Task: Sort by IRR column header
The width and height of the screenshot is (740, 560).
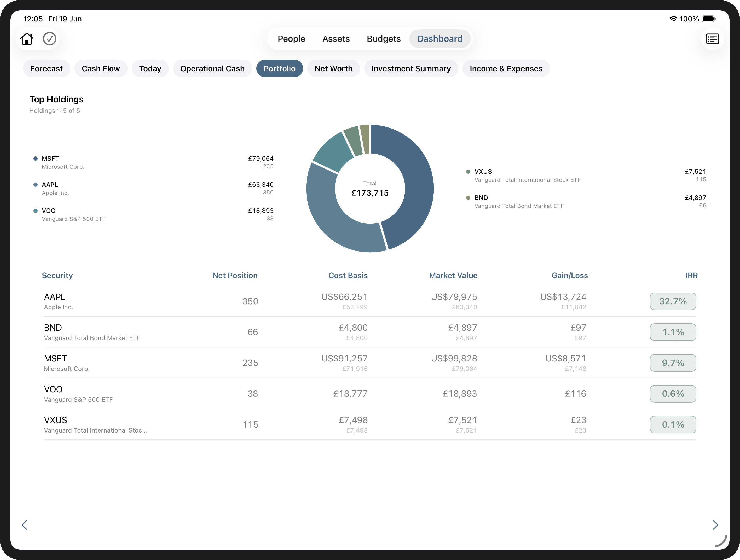Action: coord(691,276)
